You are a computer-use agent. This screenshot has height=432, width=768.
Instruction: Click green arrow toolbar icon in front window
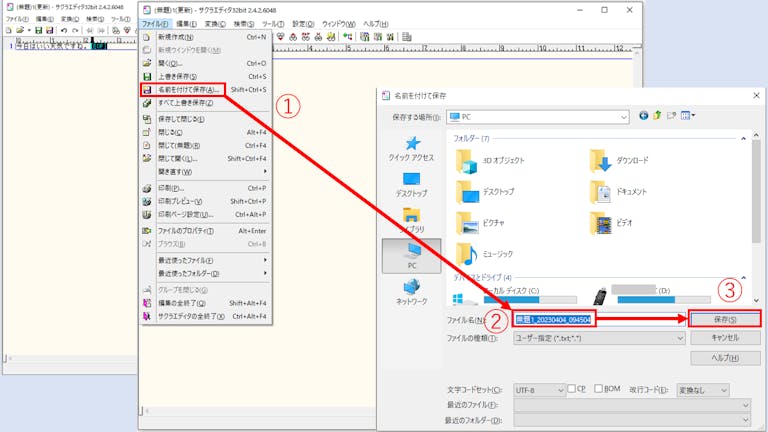[x=348, y=37]
